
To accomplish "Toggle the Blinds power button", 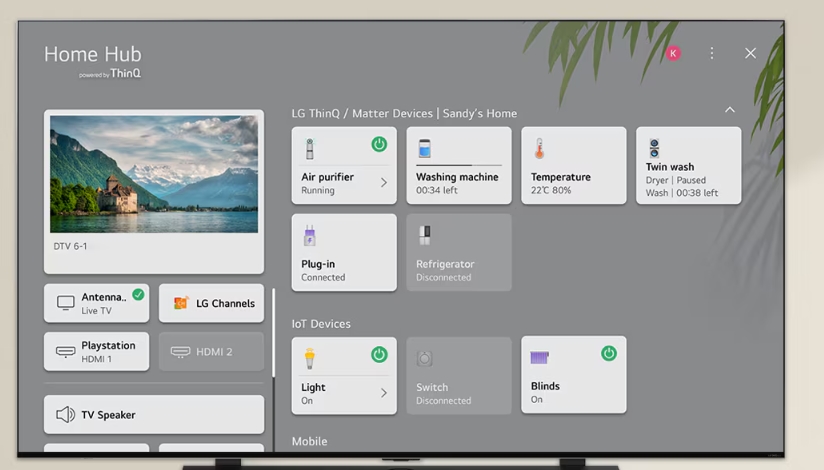I will click(609, 353).
